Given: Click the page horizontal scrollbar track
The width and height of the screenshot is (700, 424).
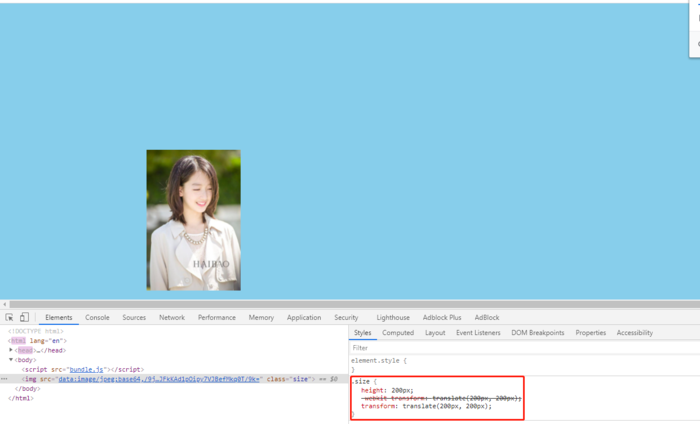Looking at the screenshot, I should [355, 304].
